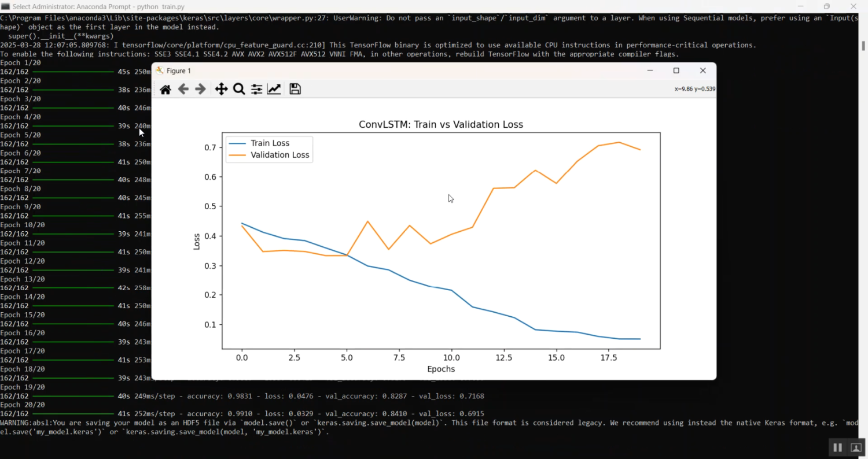Click the Train Loss legend entry

(270, 143)
